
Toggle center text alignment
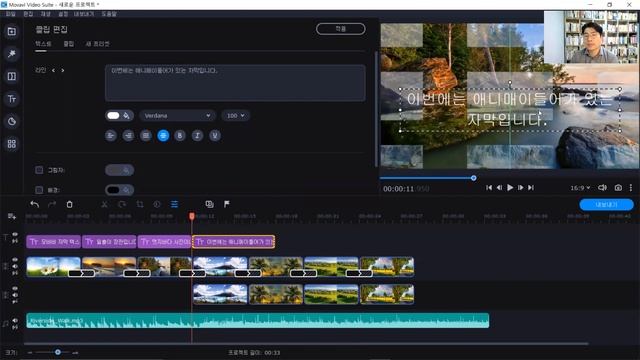tap(163, 136)
